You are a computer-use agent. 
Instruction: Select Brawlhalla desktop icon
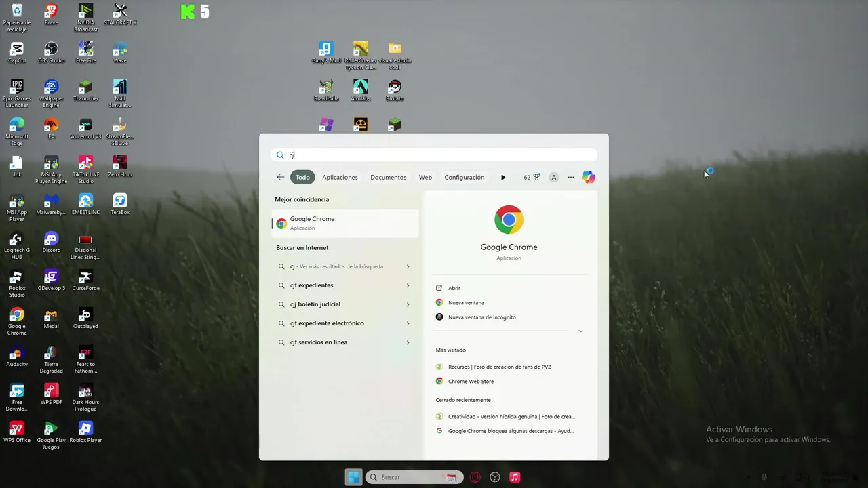pyautogui.click(x=326, y=90)
